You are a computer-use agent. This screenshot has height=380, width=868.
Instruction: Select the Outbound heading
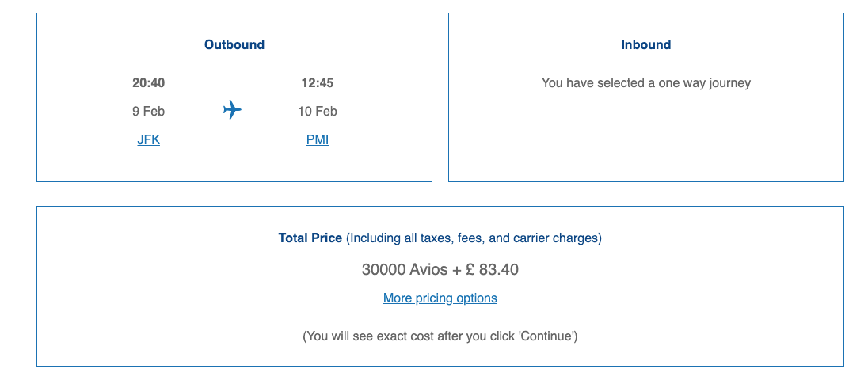[234, 45]
